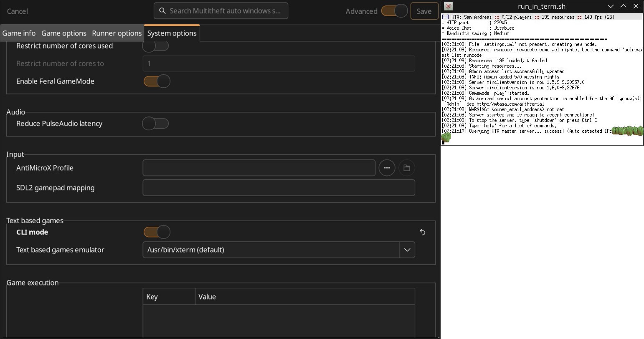Enable Restrict number of cores used
This screenshot has height=339, width=644.
coord(156,46)
